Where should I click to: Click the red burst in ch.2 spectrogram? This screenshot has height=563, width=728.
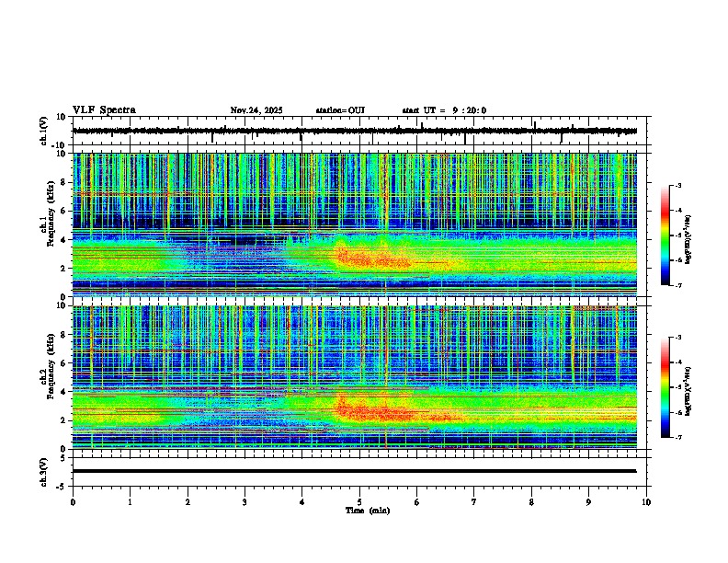coord(374,410)
